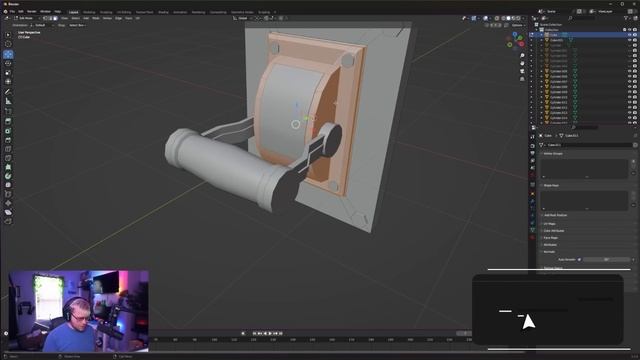The image size is (640, 360).
Task: Toggle eye visibility for Cylinder.005
Action: pos(629,71)
